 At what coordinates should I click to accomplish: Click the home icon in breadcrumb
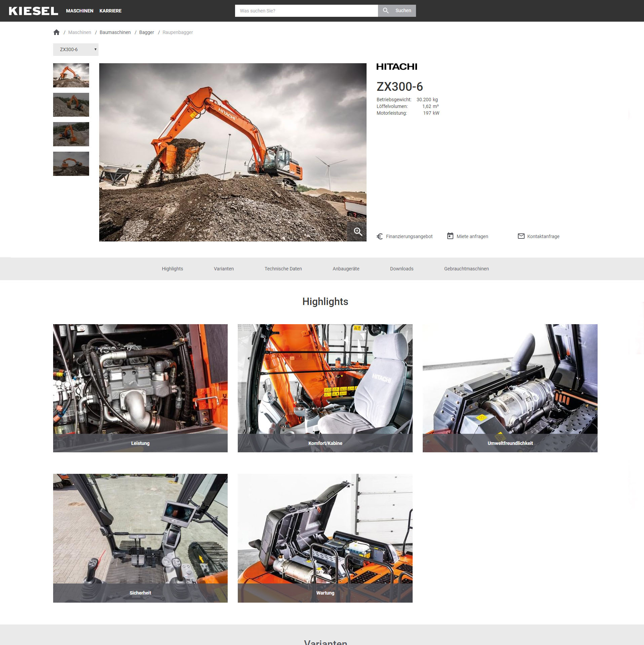[x=56, y=32]
